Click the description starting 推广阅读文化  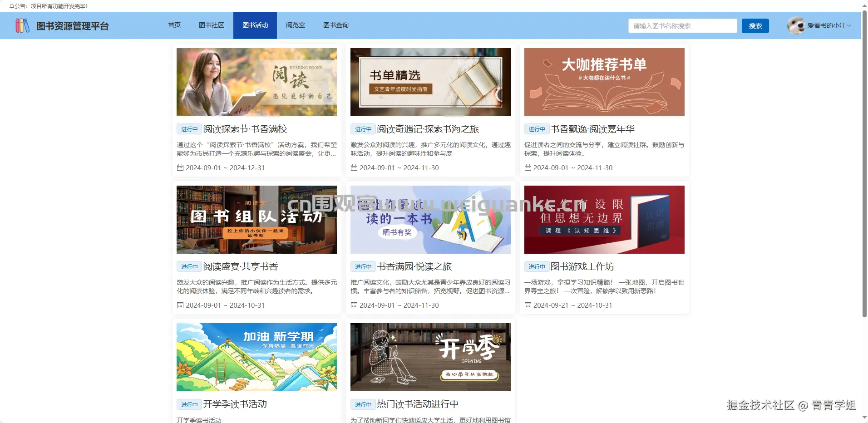pos(430,287)
